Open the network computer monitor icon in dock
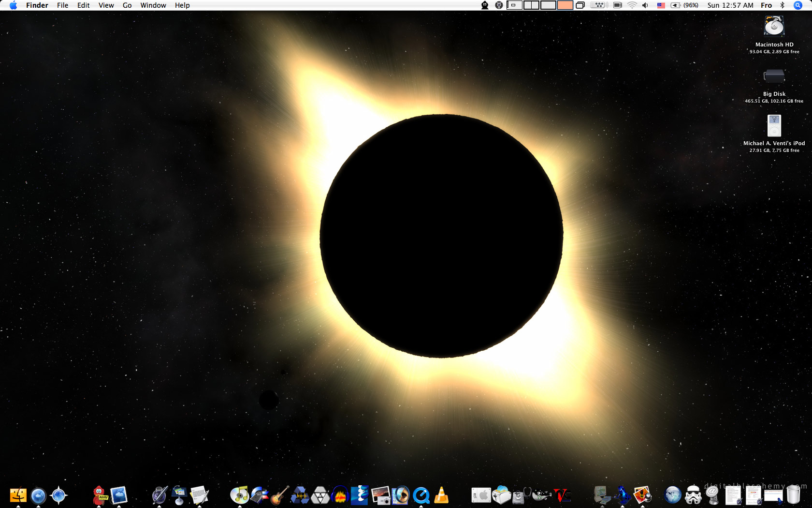This screenshot has width=812, height=508. 602,495
